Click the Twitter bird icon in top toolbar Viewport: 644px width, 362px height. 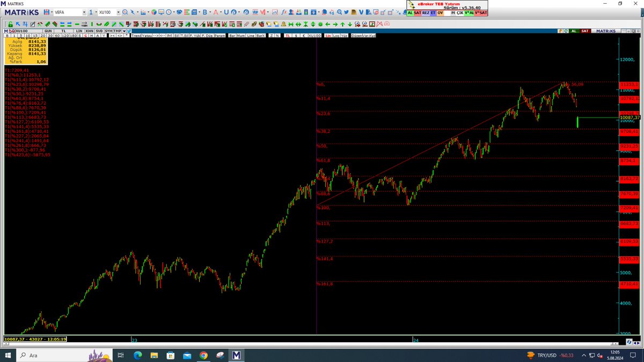click(x=346, y=12)
